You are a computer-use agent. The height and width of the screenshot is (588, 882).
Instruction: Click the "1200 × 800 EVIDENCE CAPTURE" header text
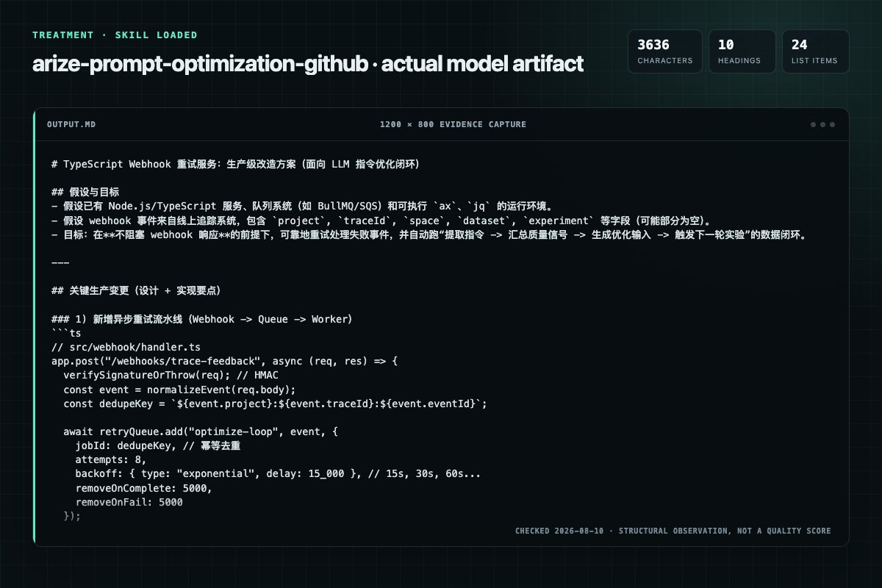(x=453, y=124)
